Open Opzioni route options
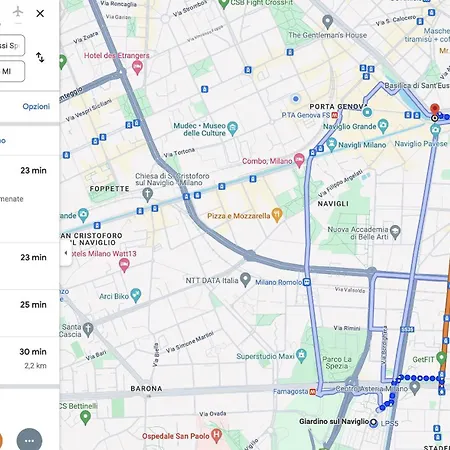 pyautogui.click(x=36, y=106)
